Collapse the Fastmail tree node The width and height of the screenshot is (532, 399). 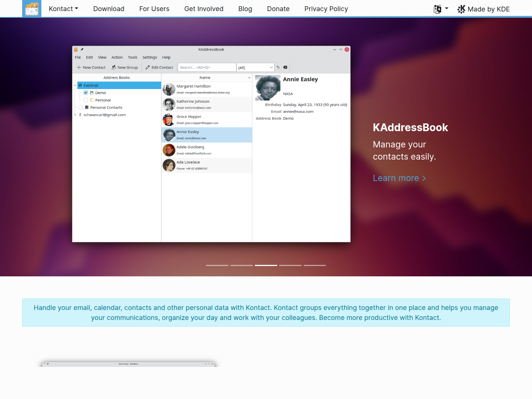pyautogui.click(x=75, y=85)
